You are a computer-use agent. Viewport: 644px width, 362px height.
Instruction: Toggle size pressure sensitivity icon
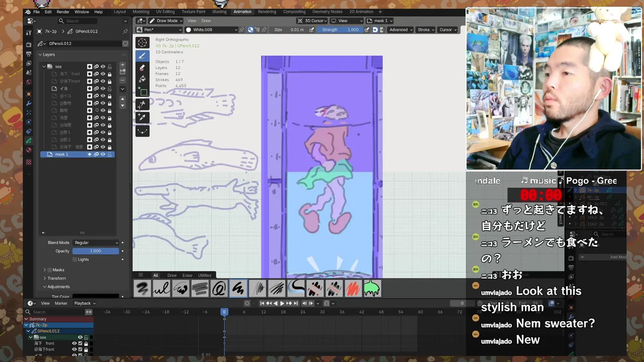pyautogui.click(x=312, y=30)
